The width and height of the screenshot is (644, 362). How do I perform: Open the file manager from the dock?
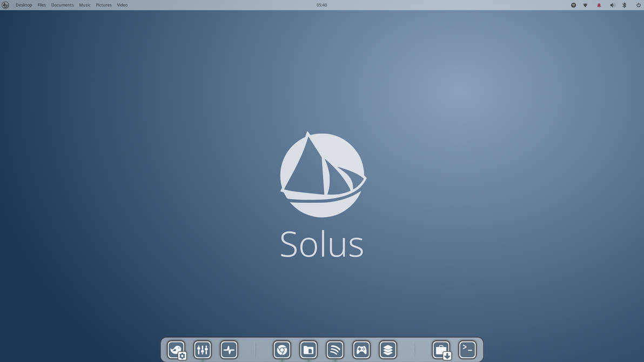point(308,350)
